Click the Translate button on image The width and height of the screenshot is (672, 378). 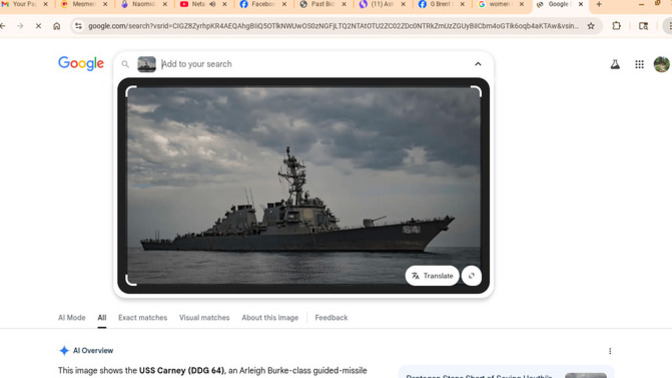click(x=432, y=276)
